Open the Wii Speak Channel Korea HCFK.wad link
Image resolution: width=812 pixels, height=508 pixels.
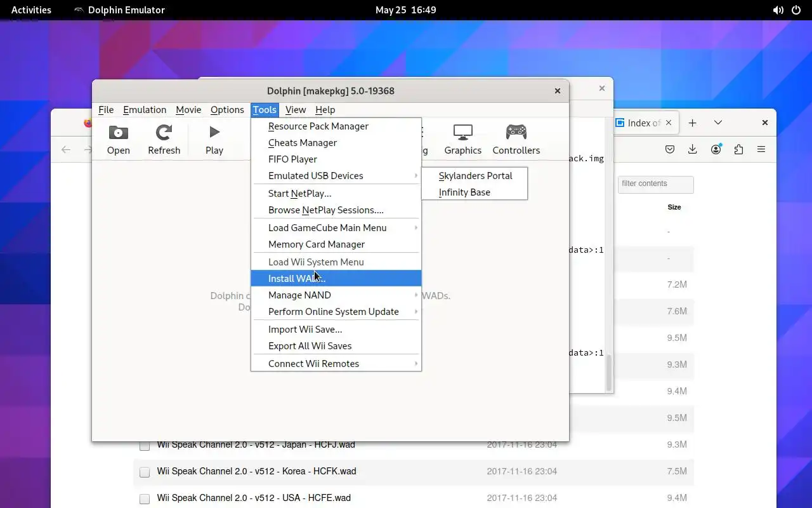point(256,471)
